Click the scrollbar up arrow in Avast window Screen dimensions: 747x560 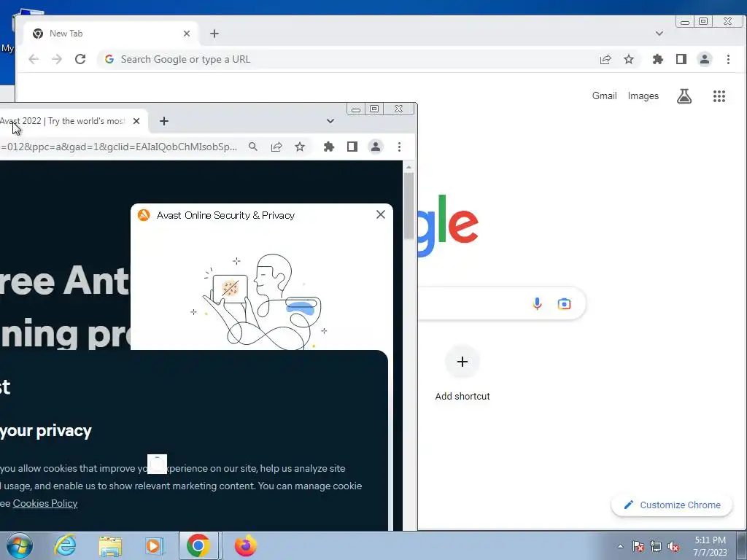point(409,167)
